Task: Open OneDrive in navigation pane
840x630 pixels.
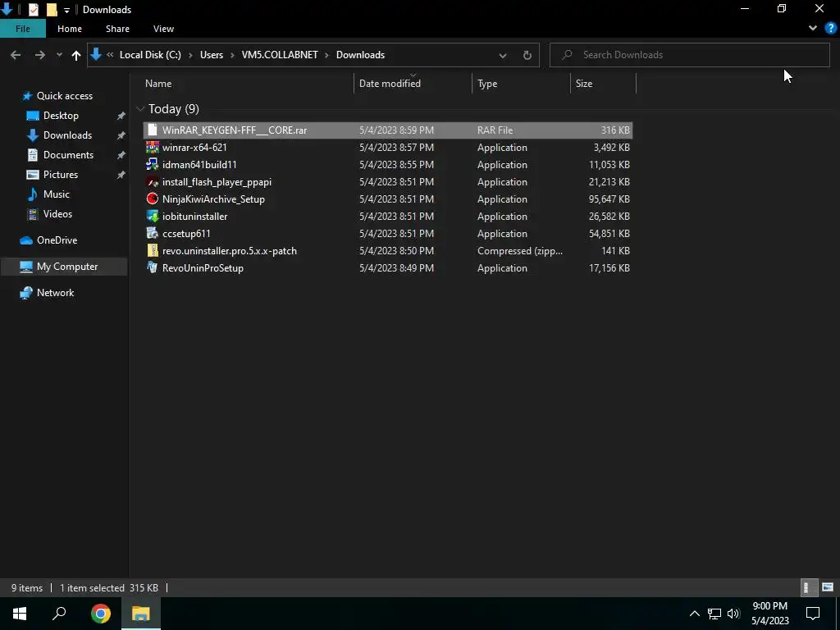Action: click(57, 240)
